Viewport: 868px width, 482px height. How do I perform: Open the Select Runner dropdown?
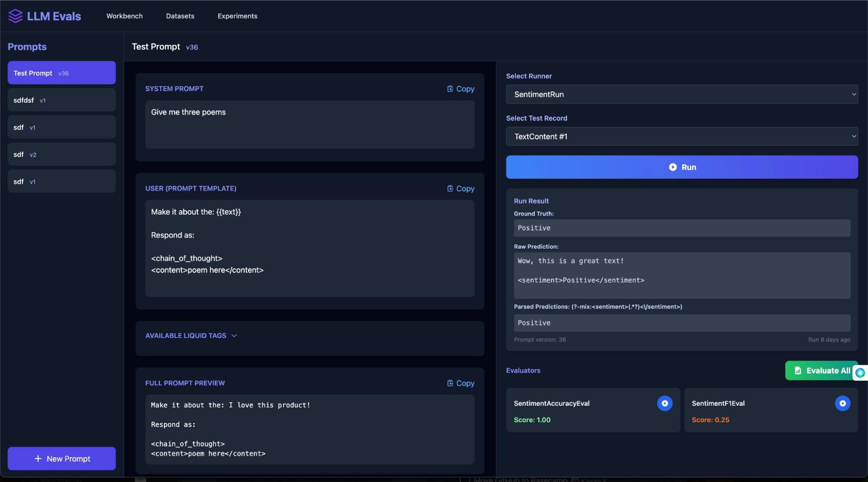681,94
